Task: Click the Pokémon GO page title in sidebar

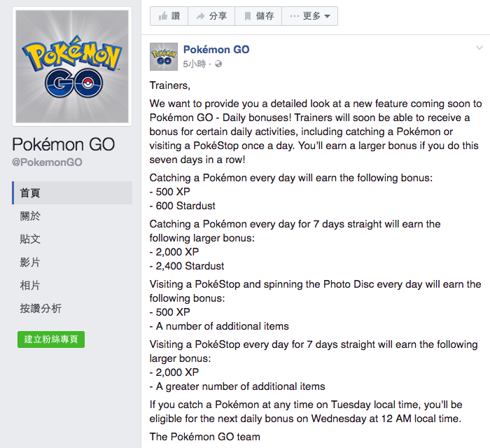Action: click(x=64, y=144)
